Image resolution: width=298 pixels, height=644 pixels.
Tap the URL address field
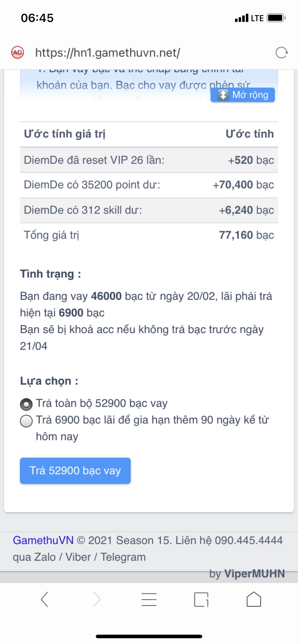pos(108,53)
